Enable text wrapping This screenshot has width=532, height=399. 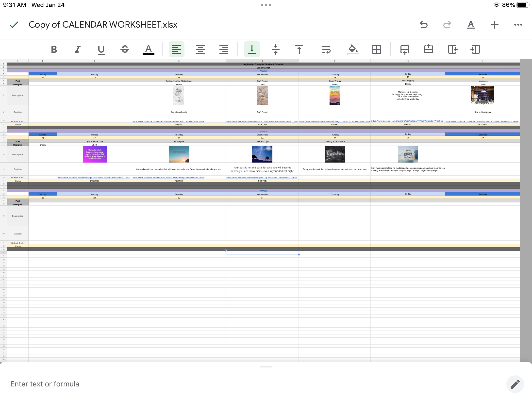click(x=326, y=49)
